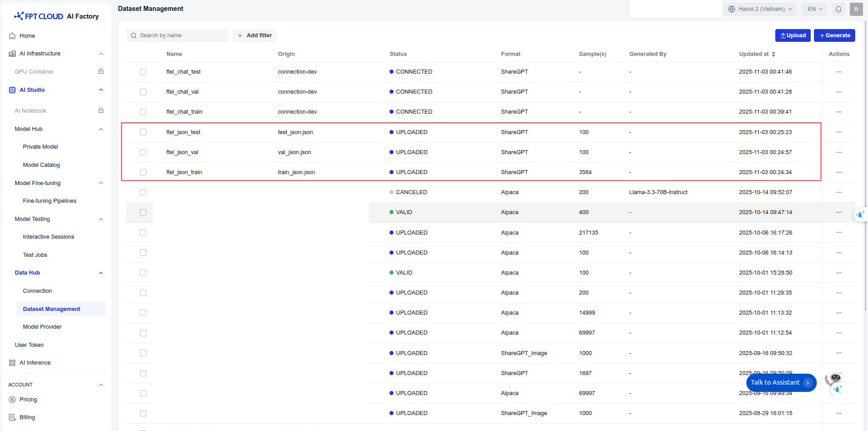Image resolution: width=868 pixels, height=431 pixels.
Task: Click the FPT Cloud AI Factory logo
Action: coord(57,16)
